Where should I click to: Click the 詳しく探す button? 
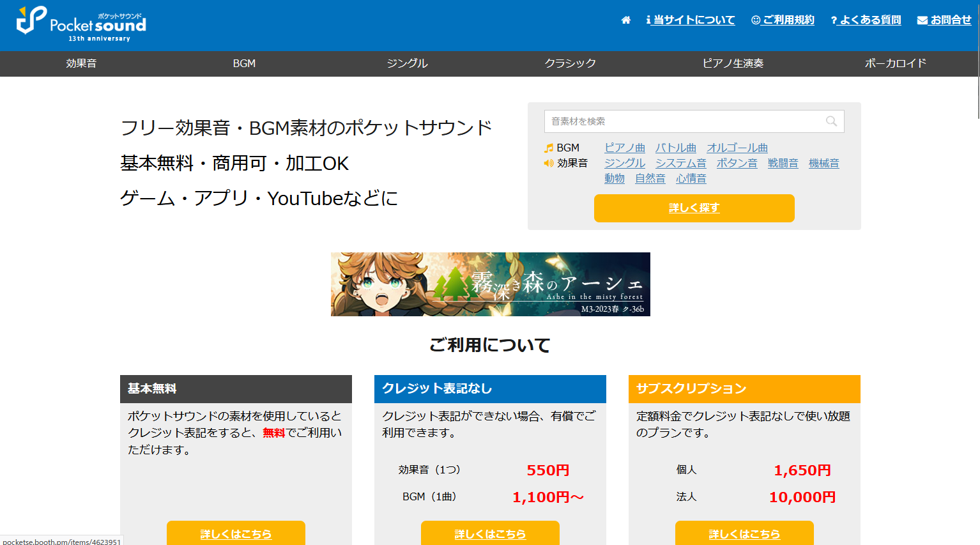click(694, 208)
